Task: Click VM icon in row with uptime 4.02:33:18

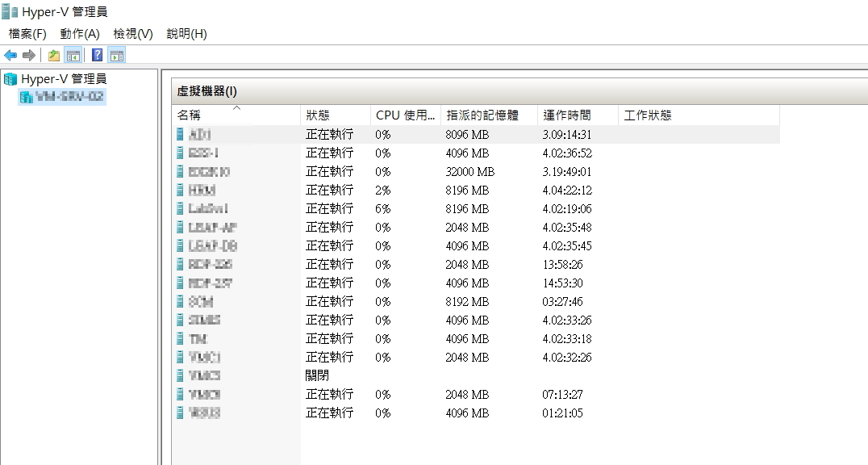Action: [180, 338]
